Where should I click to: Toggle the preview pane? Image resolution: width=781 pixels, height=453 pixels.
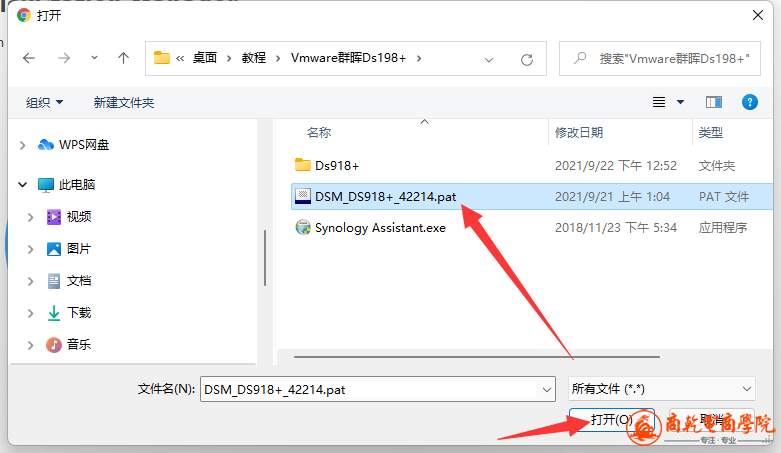[x=714, y=102]
